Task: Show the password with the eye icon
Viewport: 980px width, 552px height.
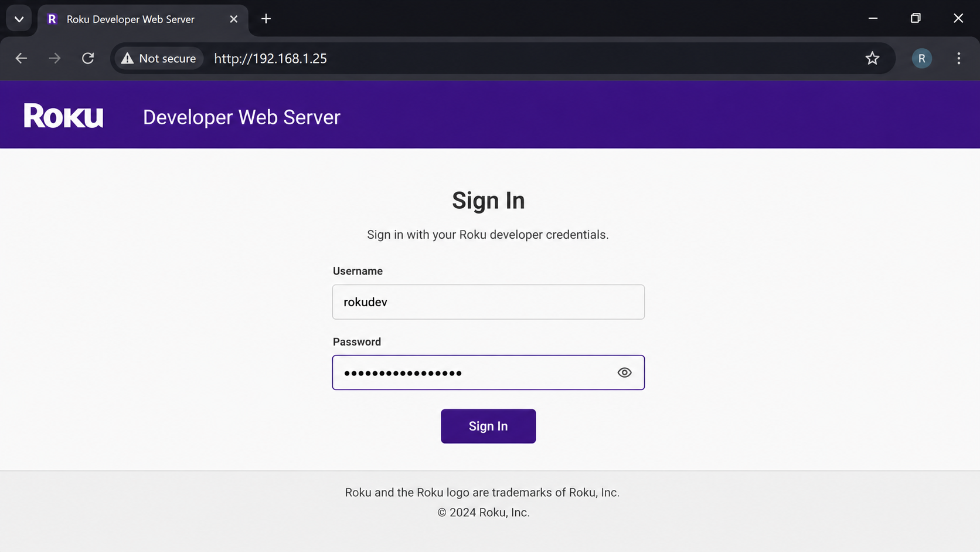Action: pos(624,372)
